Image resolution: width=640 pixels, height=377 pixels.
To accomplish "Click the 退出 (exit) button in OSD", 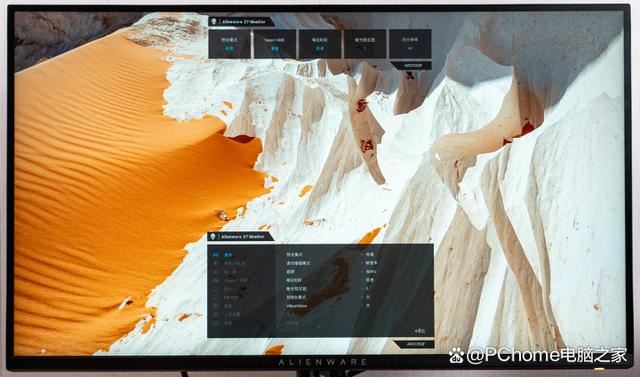I will tap(420, 331).
